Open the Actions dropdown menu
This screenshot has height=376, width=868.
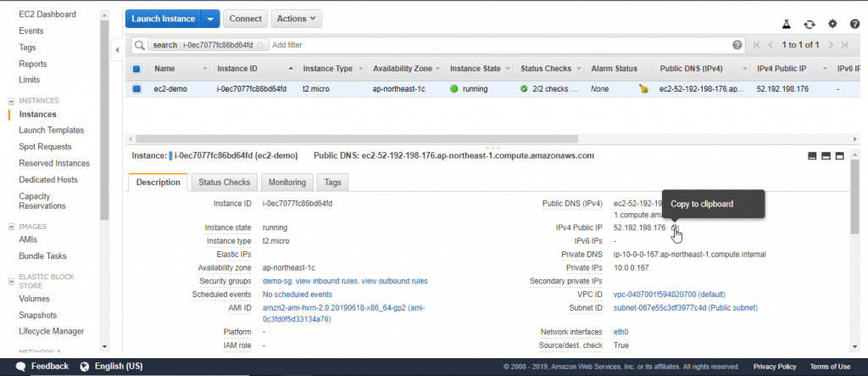296,19
